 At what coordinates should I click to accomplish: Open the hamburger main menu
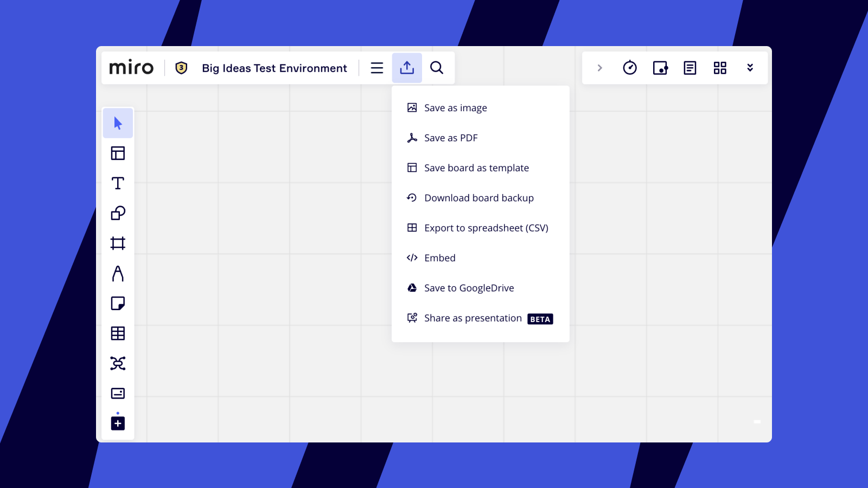click(377, 68)
